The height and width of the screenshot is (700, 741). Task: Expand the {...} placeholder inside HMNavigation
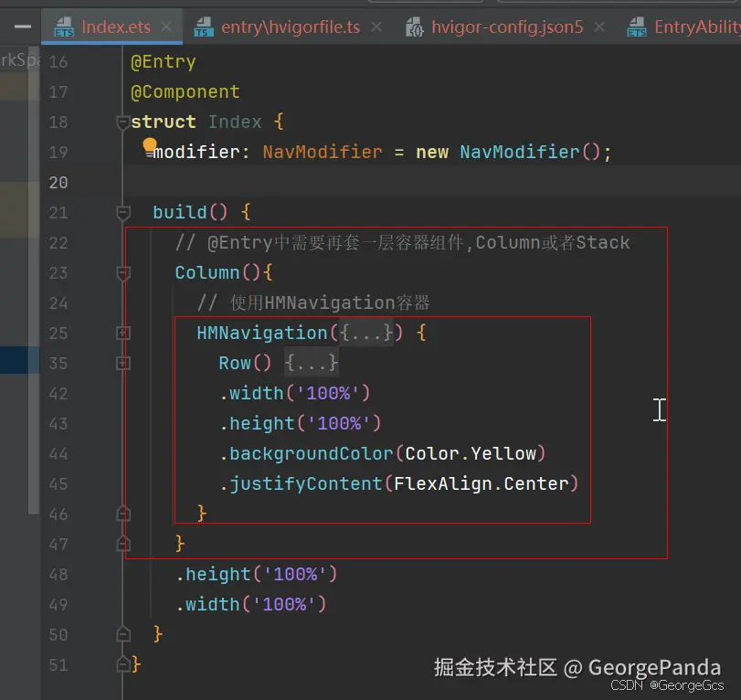pos(366,334)
